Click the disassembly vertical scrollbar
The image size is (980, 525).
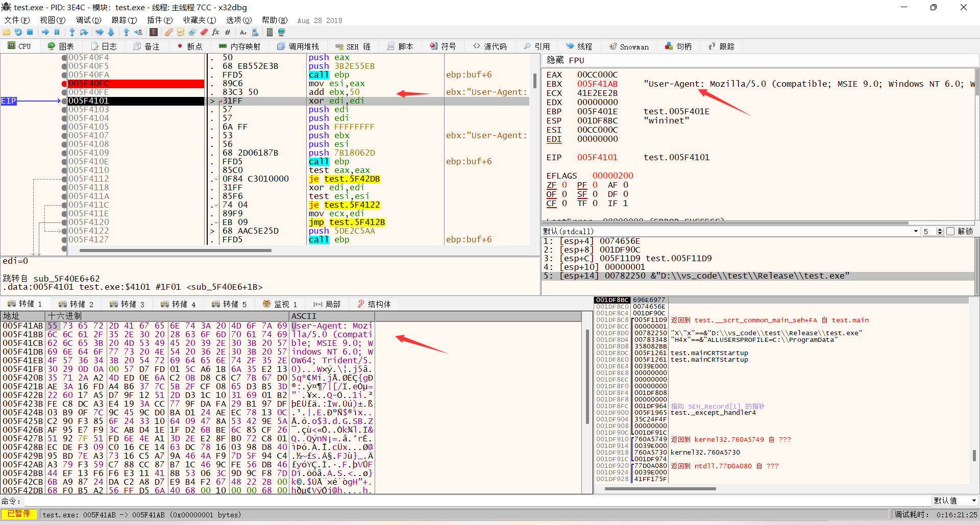click(534, 149)
